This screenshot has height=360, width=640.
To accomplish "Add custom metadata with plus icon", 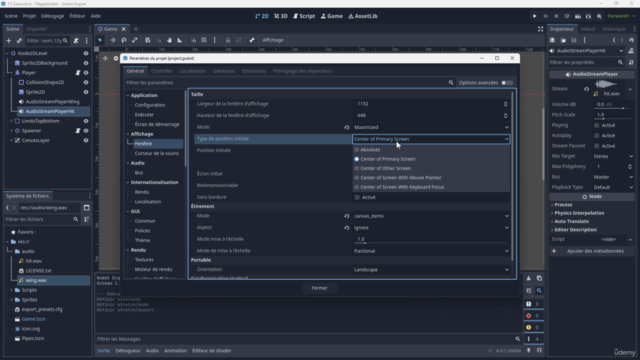I will tap(554, 251).
